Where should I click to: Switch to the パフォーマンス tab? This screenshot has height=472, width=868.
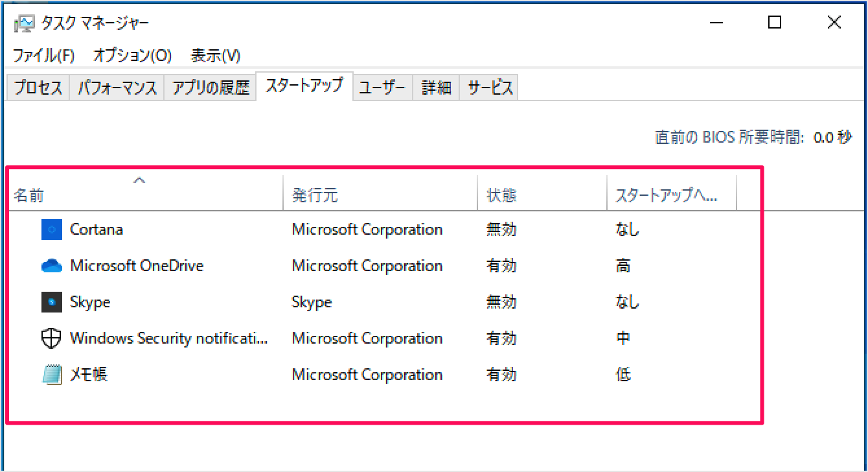pyautogui.click(x=117, y=88)
